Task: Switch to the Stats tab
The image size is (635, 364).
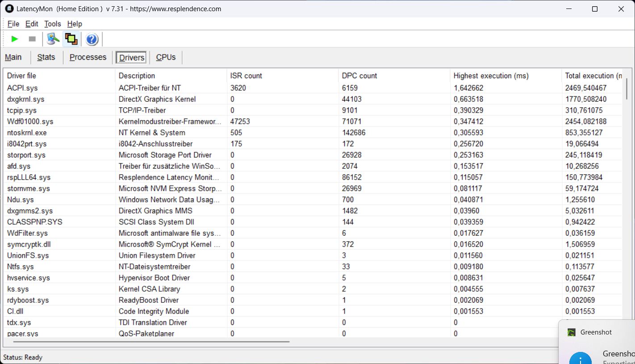Action: pos(46,57)
